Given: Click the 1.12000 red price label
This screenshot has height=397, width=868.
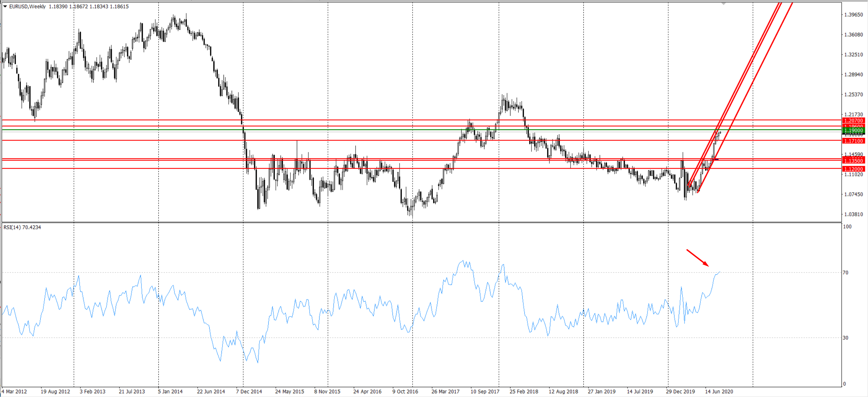Looking at the screenshot, I should (853, 169).
